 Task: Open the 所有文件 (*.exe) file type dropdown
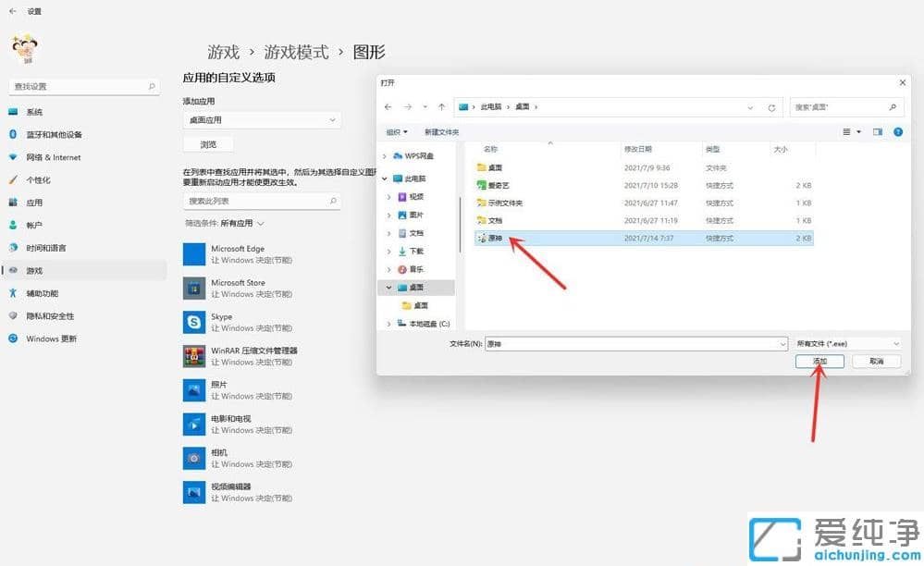coord(844,343)
